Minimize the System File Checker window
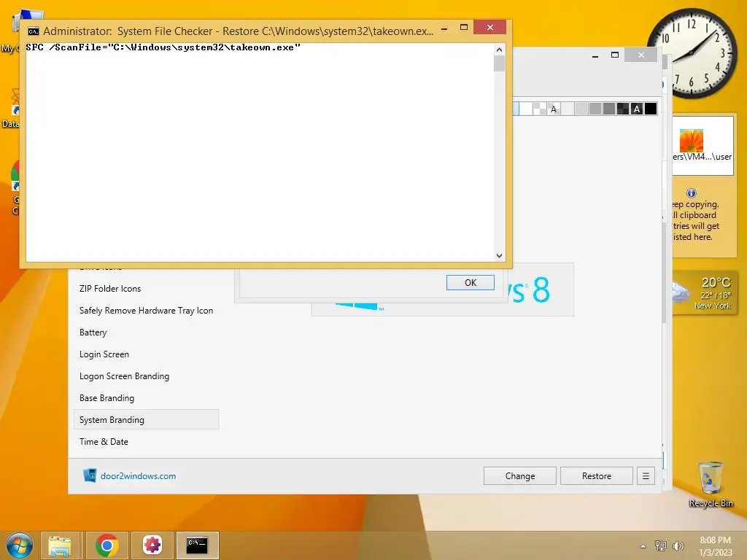The width and height of the screenshot is (747, 560). pos(444,28)
